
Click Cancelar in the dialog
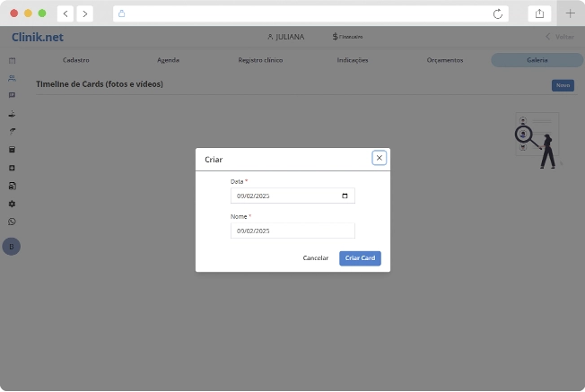316,258
